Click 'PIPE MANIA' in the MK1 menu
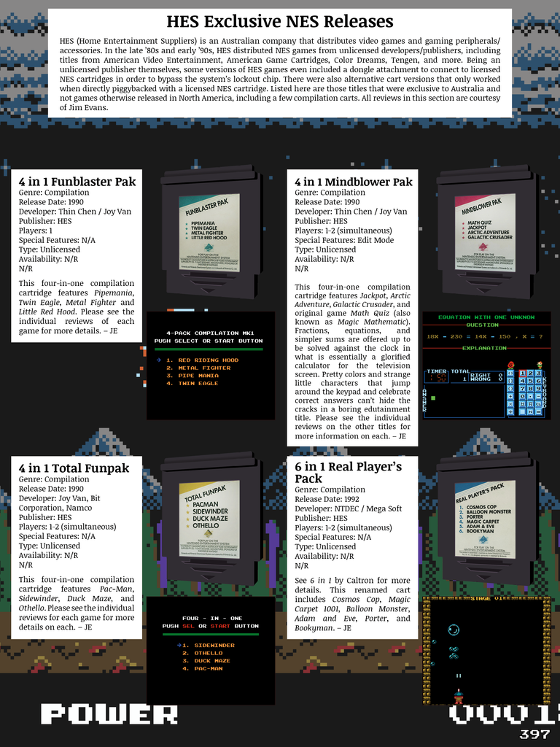Image resolution: width=560 pixels, height=747 pixels. pos(198,376)
